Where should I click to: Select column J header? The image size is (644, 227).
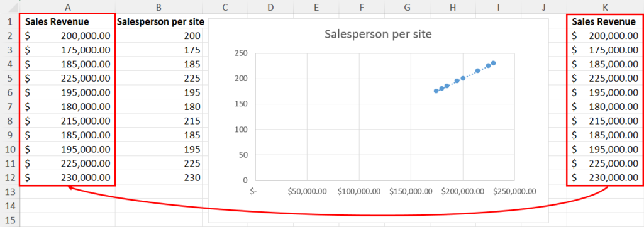543,7
